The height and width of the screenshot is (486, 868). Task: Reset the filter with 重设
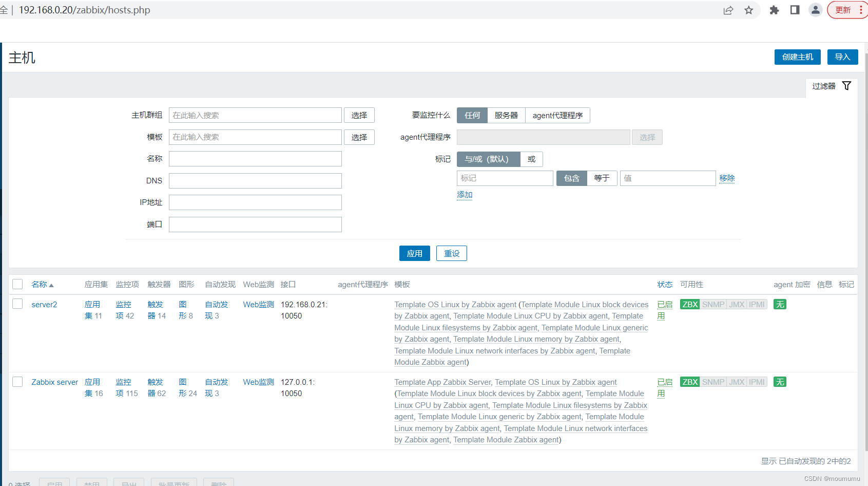451,253
